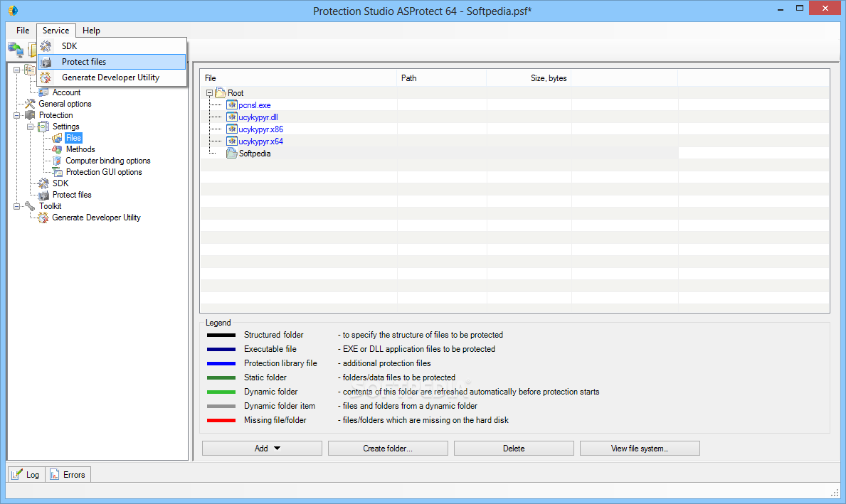Viewport: 846px width, 504px height.
Task: Click the Size, bytes column header
Action: point(529,78)
